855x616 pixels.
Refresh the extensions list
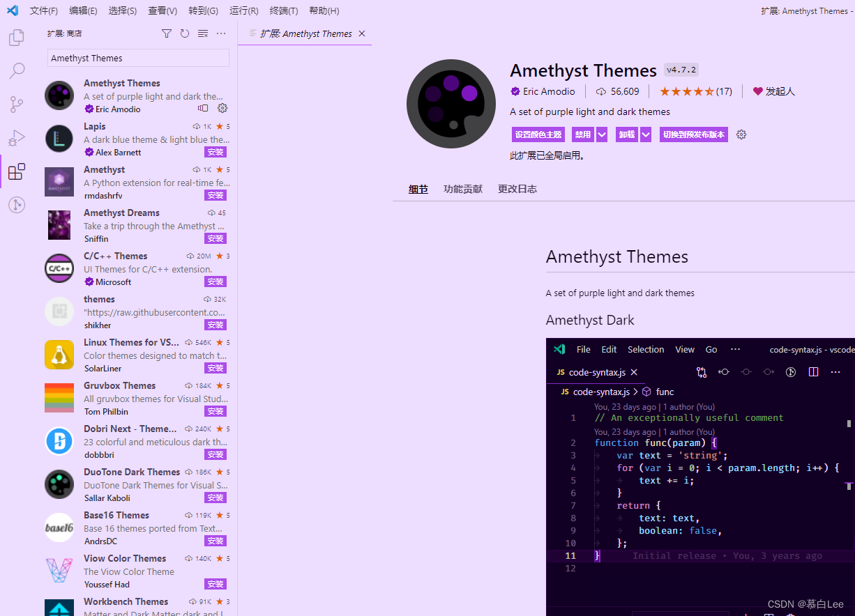click(x=185, y=33)
